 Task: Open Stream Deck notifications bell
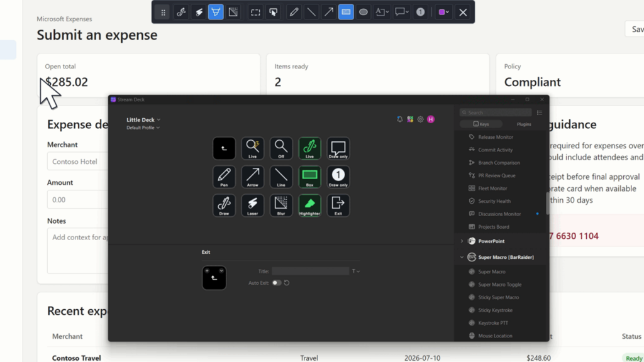[399, 119]
